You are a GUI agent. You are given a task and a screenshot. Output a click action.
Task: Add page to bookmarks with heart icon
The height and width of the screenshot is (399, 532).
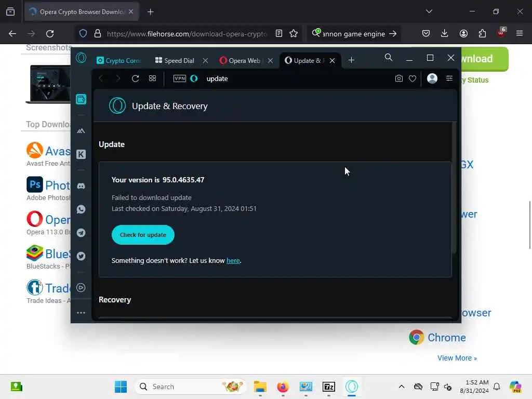point(413,79)
